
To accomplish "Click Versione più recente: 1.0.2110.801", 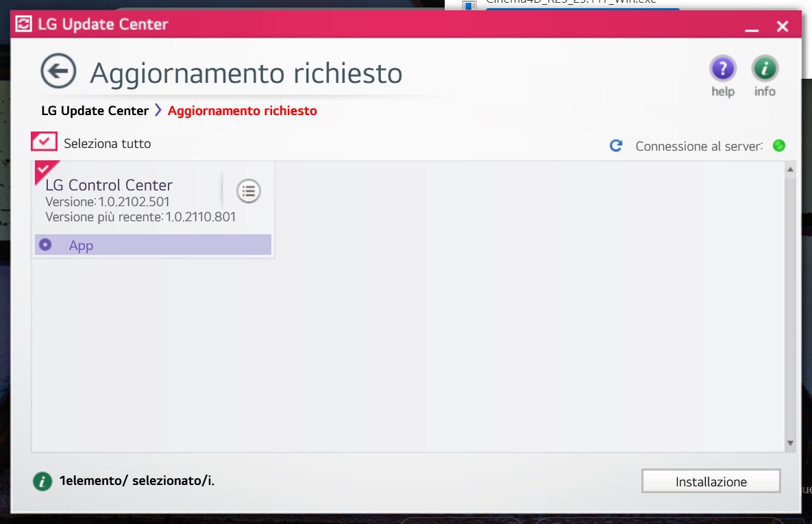I will pyautogui.click(x=140, y=217).
